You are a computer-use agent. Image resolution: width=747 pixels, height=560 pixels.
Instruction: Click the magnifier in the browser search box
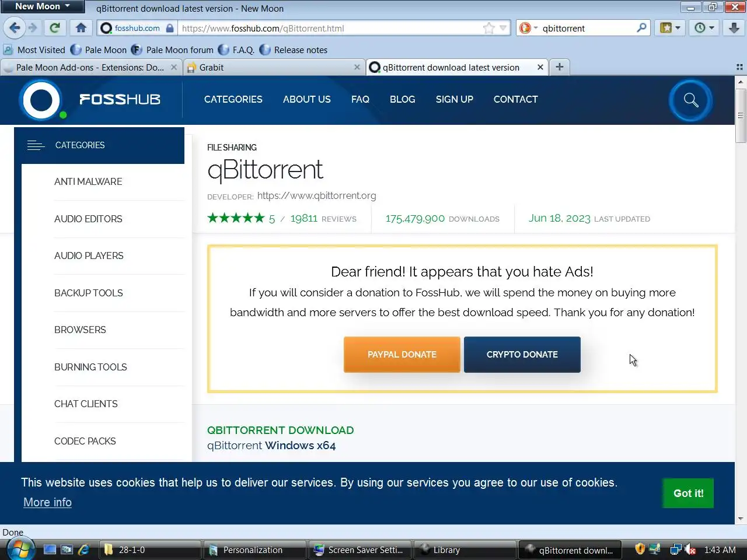pyautogui.click(x=641, y=27)
